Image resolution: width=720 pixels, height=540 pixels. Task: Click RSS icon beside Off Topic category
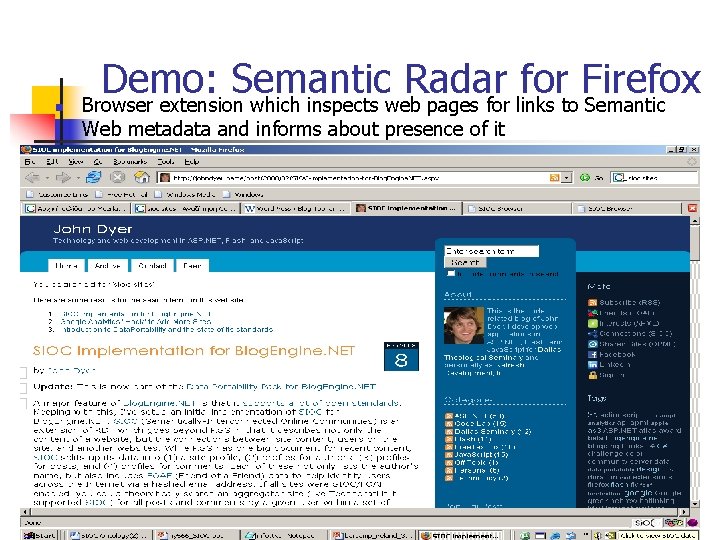pyautogui.click(x=449, y=462)
